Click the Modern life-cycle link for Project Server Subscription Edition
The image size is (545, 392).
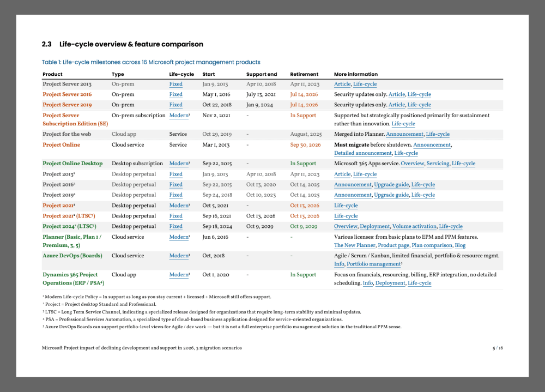179,116
